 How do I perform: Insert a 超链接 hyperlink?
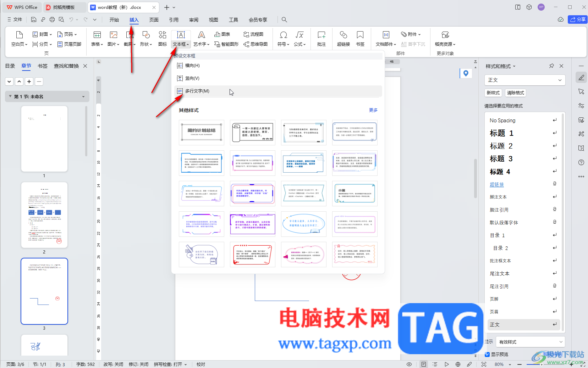[343, 39]
